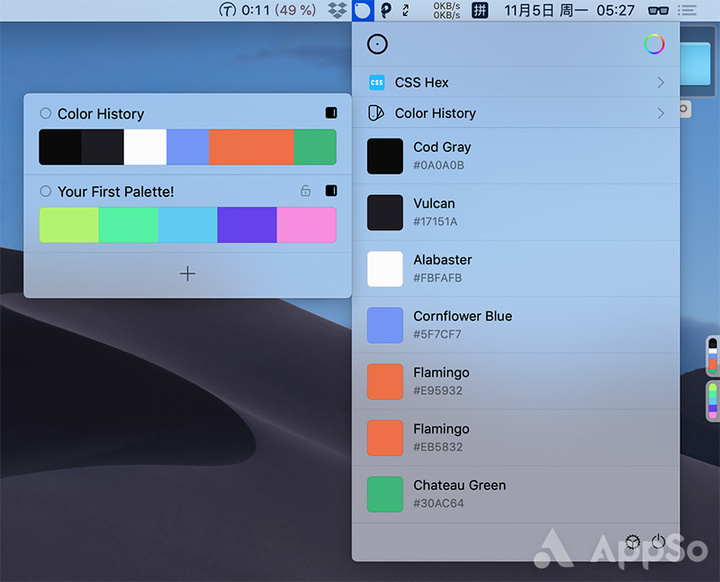
Task: Click the #30AC64 hex value
Action: (x=439, y=503)
